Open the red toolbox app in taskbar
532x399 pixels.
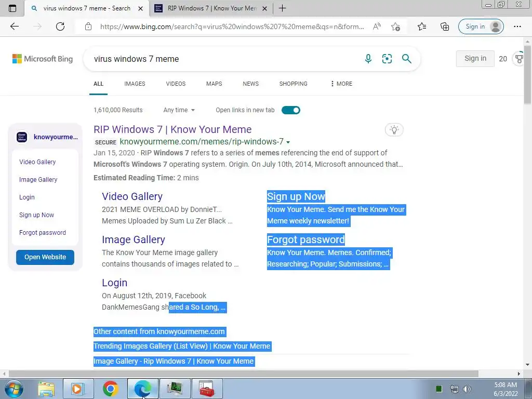[207, 389]
